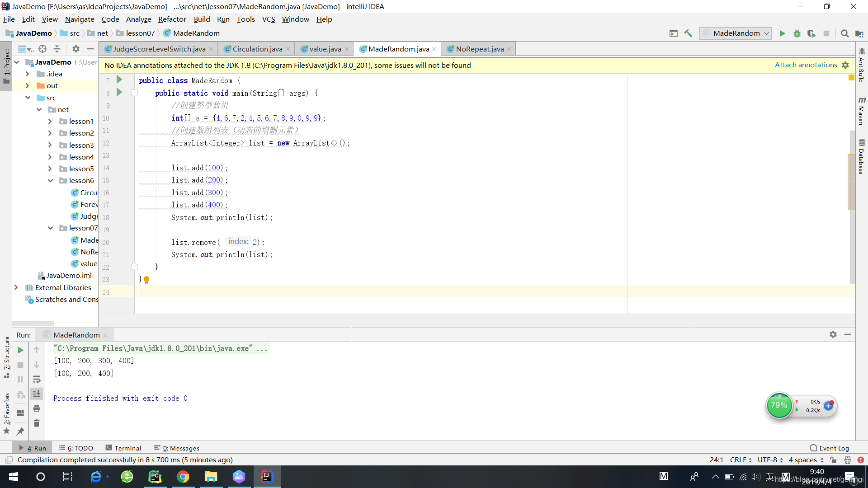The height and width of the screenshot is (488, 868).
Task: Click the Build project hammer icon
Action: pyautogui.click(x=688, y=33)
